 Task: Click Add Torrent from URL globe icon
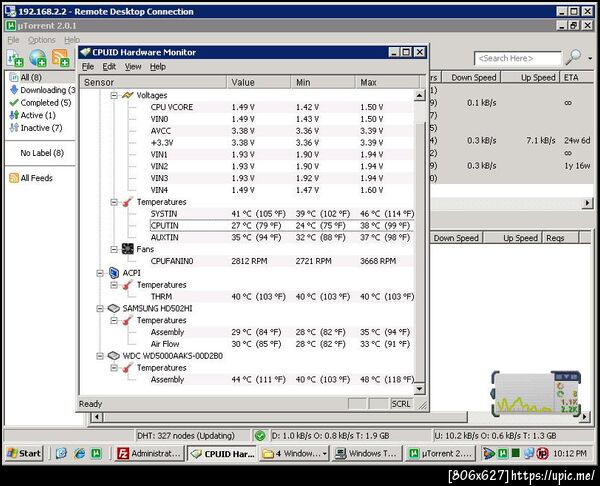pyautogui.click(x=38, y=58)
